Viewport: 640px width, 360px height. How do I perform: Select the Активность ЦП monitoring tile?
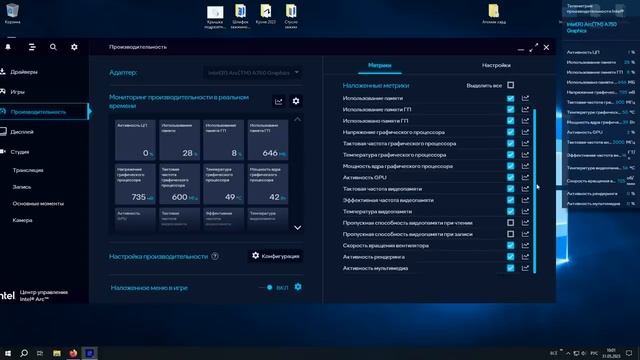coord(135,140)
